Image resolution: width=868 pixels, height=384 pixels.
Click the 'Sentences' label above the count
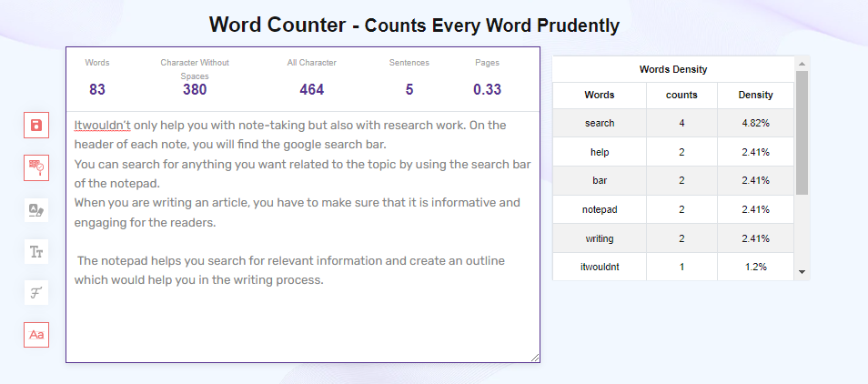pyautogui.click(x=409, y=63)
